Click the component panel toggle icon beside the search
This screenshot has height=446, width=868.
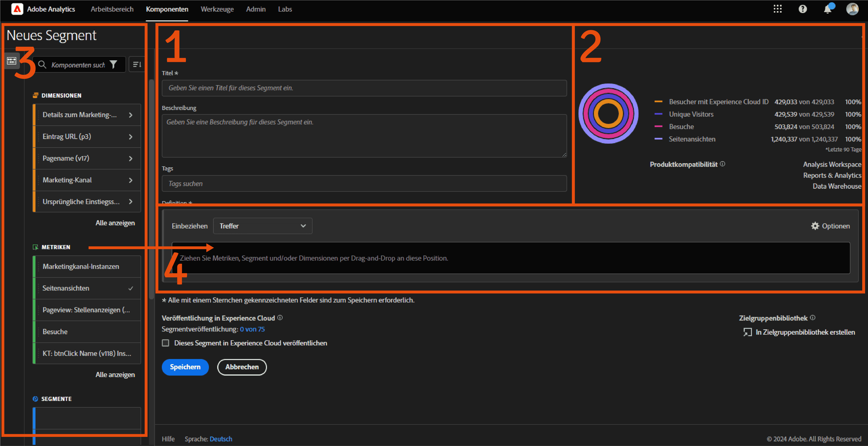[11, 61]
